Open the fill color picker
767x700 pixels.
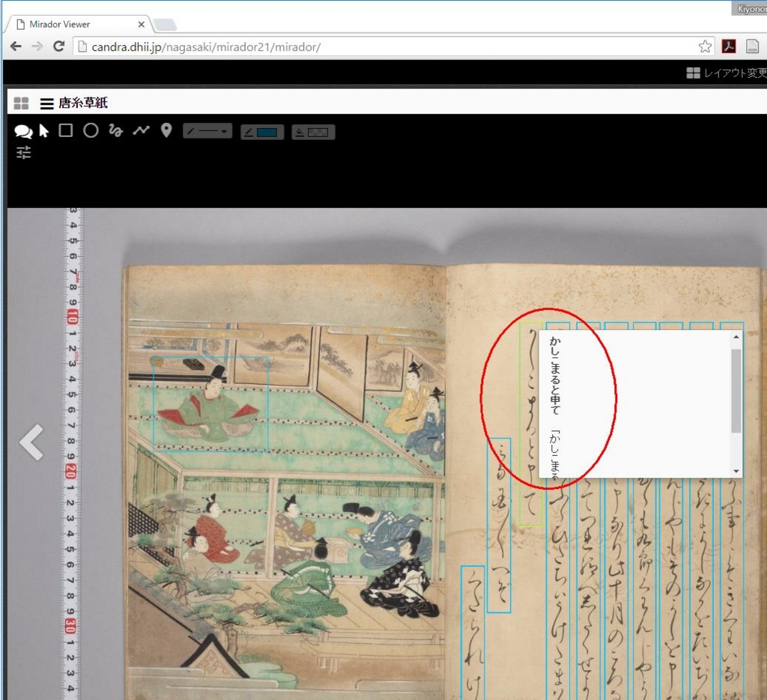pos(314,132)
